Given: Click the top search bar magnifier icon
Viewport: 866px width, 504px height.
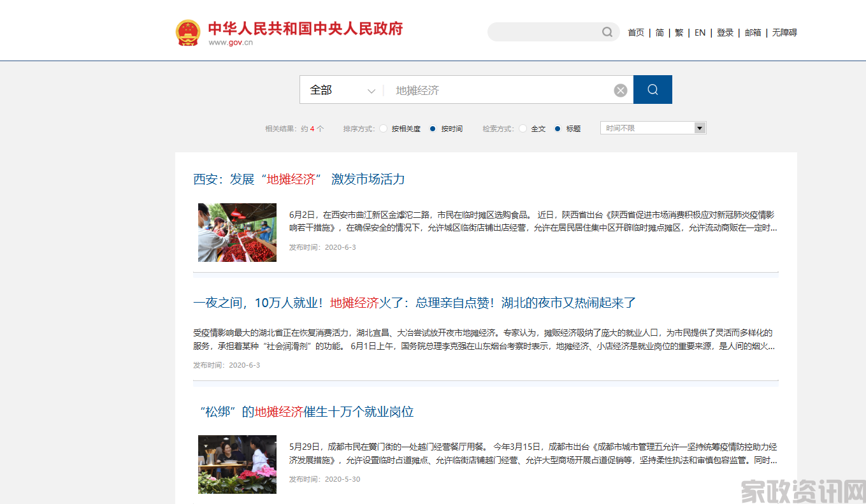Looking at the screenshot, I should pyautogui.click(x=606, y=32).
